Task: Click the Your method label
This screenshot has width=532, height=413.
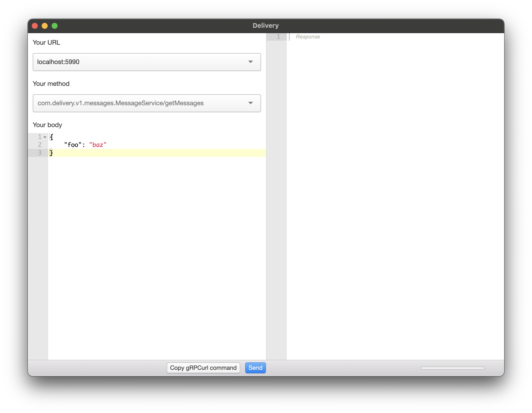Action: click(51, 84)
